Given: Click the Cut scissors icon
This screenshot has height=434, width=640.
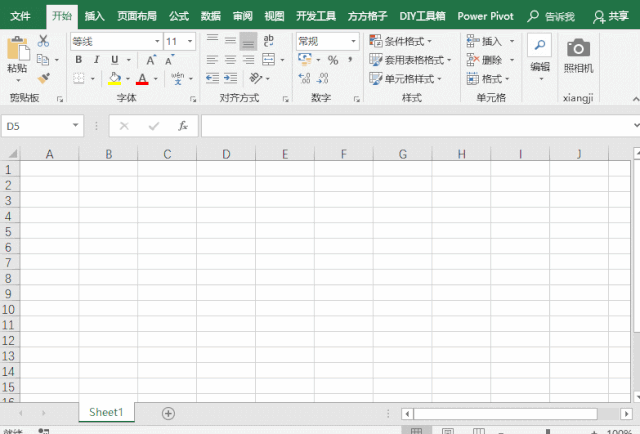Looking at the screenshot, I should [43, 41].
